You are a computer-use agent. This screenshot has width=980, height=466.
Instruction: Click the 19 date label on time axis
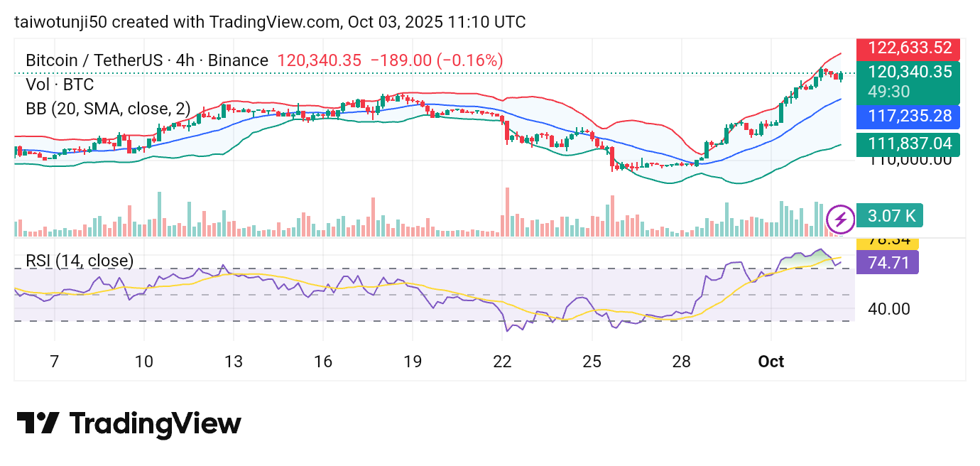click(x=413, y=362)
